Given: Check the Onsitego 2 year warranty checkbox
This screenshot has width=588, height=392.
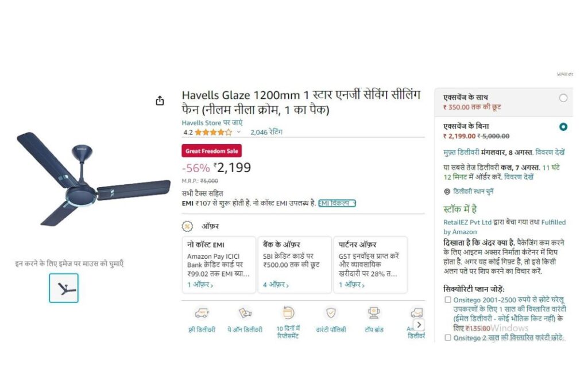Looking at the screenshot, I should [448, 337].
